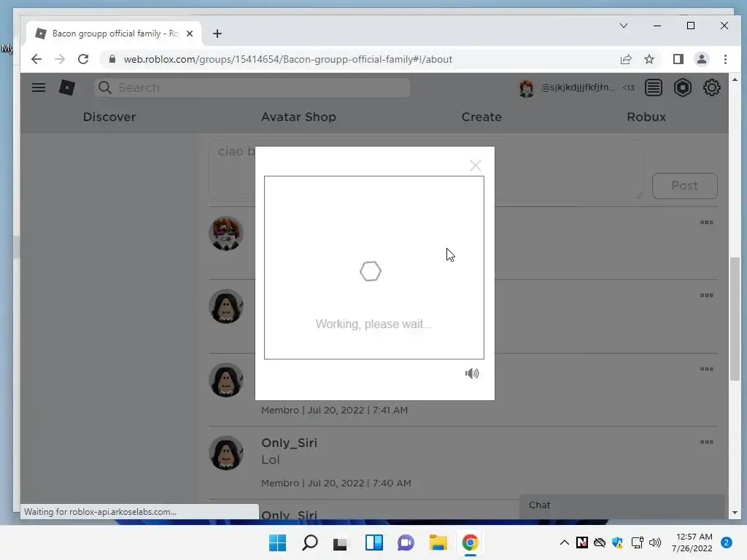This screenshot has width=747, height=560.
Task: Share this page icon
Action: coord(625,59)
